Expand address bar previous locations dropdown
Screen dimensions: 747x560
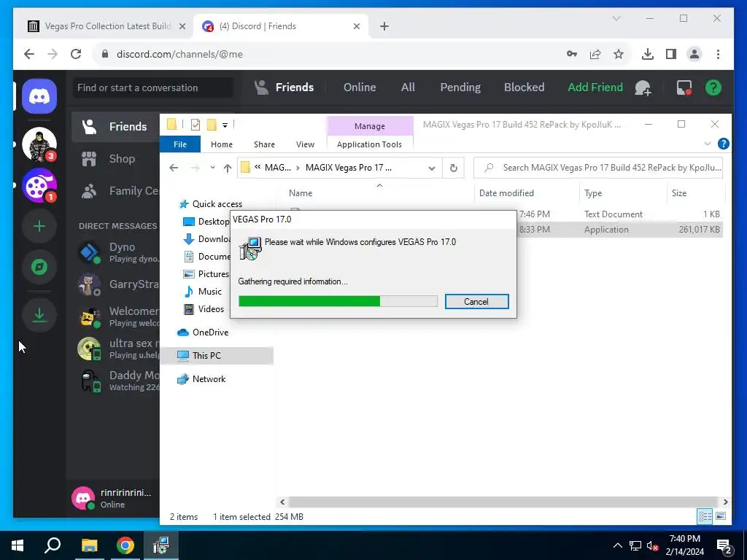[432, 168]
